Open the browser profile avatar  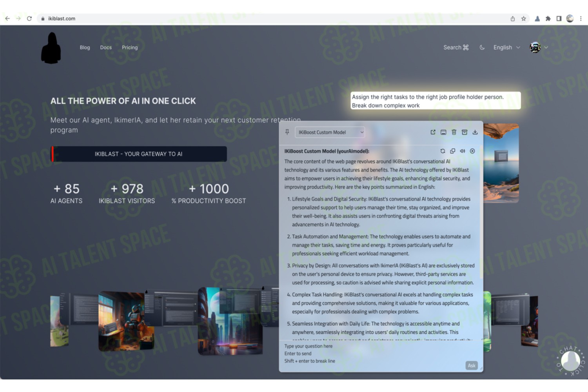tap(570, 18)
